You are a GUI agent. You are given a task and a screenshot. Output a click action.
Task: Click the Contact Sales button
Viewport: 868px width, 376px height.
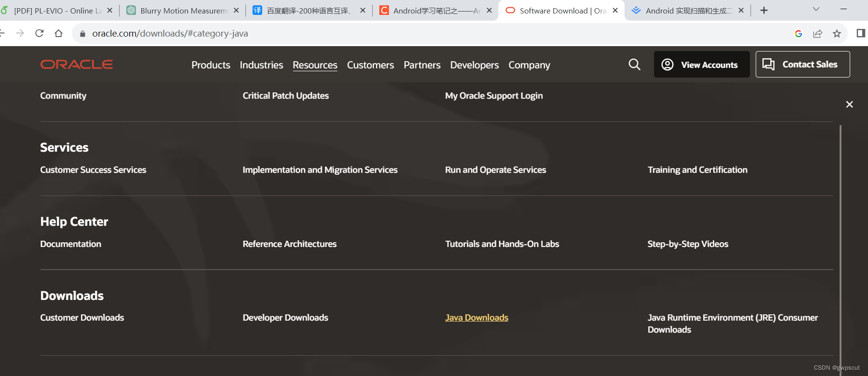(802, 64)
